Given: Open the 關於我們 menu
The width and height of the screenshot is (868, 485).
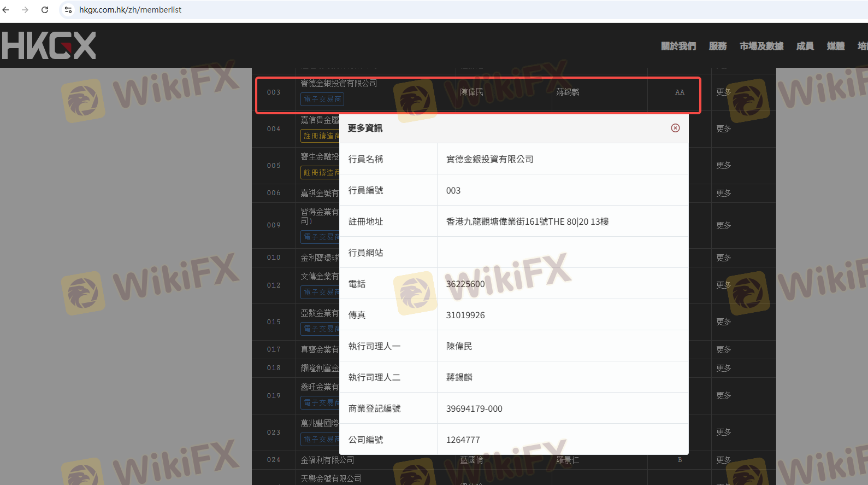Looking at the screenshot, I should click(x=678, y=46).
